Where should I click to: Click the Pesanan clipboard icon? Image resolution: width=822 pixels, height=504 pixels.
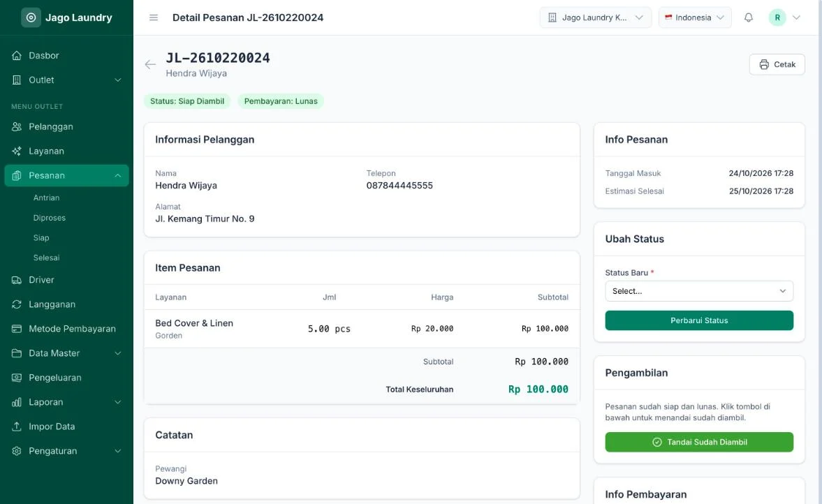coord(17,175)
